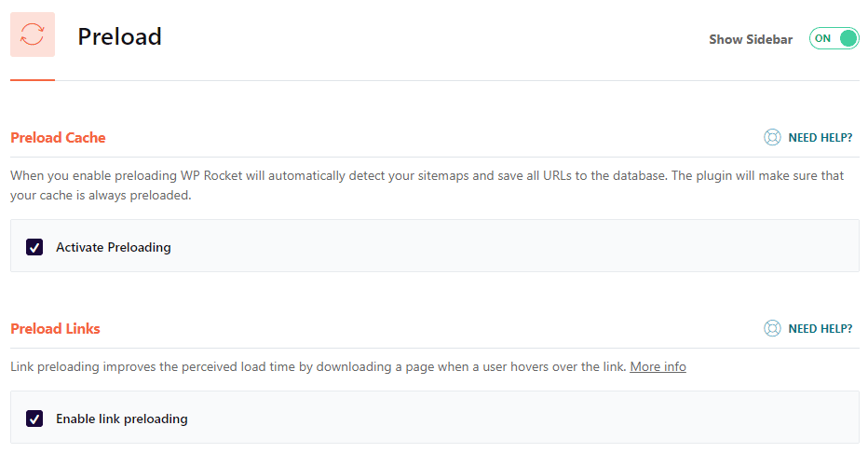Click empty area of Activate Preloading option box
Viewport: 868px width, 453px height.
pos(512,247)
